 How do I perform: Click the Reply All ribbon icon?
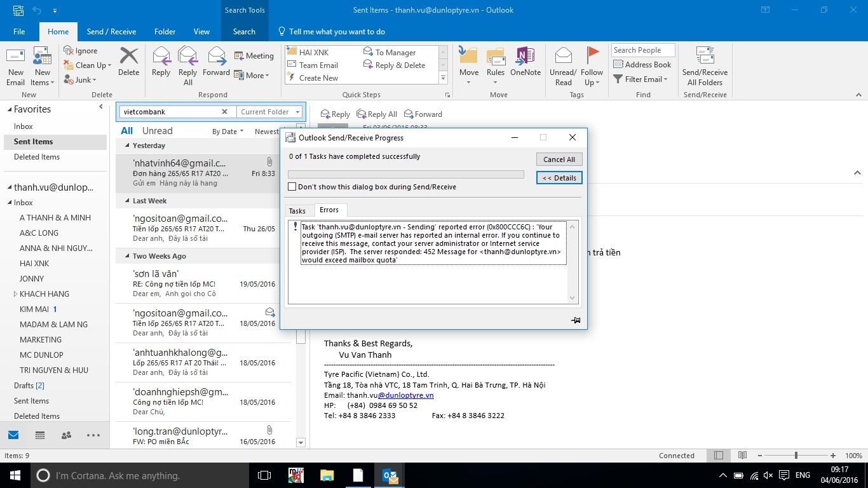[187, 57]
